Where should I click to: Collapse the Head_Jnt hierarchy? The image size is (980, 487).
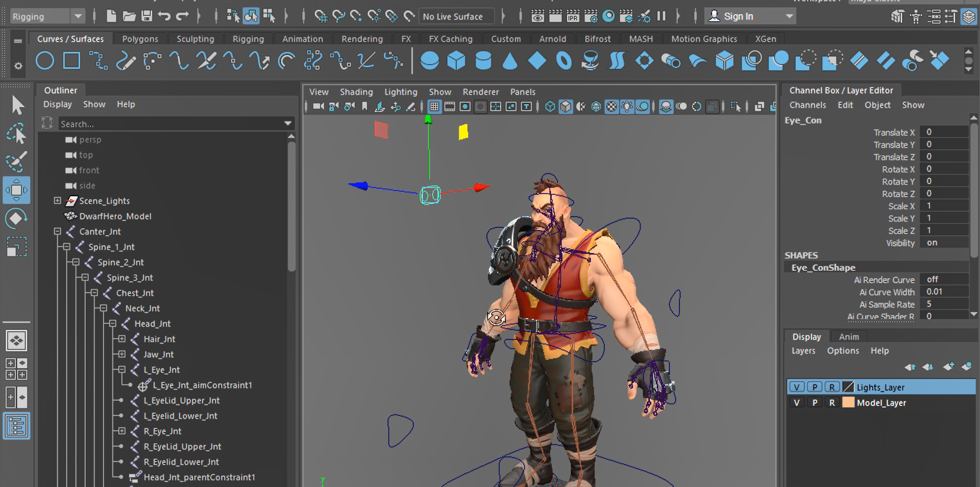[112, 323]
